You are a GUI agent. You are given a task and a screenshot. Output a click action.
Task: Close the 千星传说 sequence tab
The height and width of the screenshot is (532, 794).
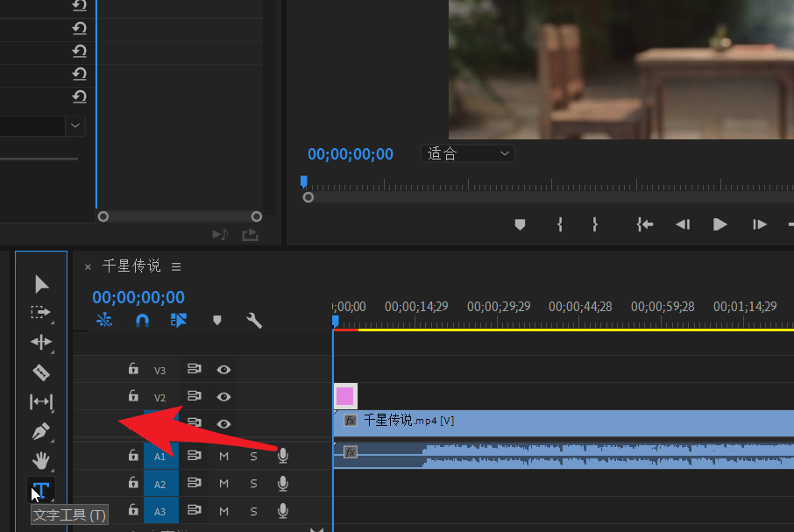(x=88, y=266)
